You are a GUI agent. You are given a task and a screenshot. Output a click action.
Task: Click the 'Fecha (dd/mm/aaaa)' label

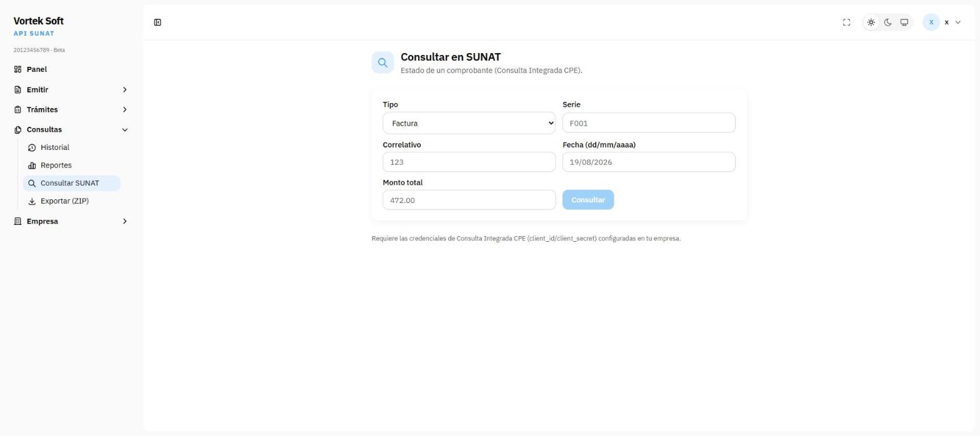(599, 145)
